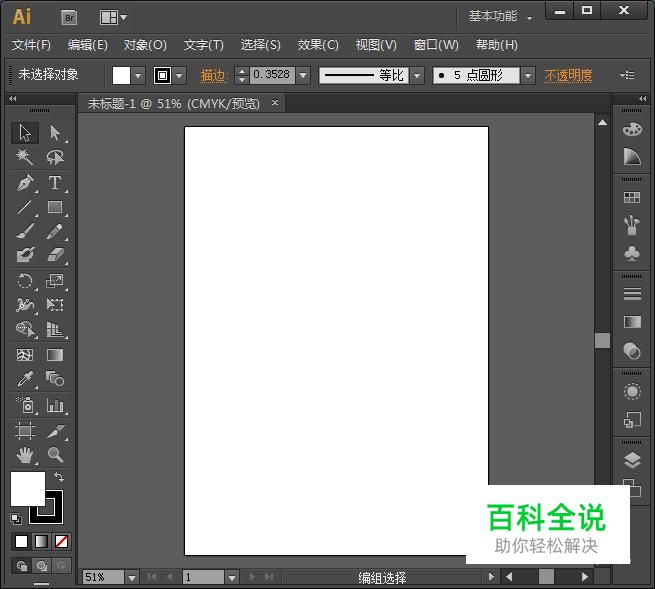
Task: Choose the Eyedropper tool
Action: [x=25, y=380]
